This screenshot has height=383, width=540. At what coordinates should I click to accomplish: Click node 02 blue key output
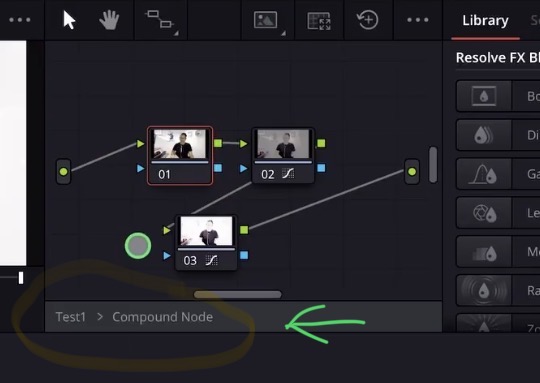[x=321, y=168]
